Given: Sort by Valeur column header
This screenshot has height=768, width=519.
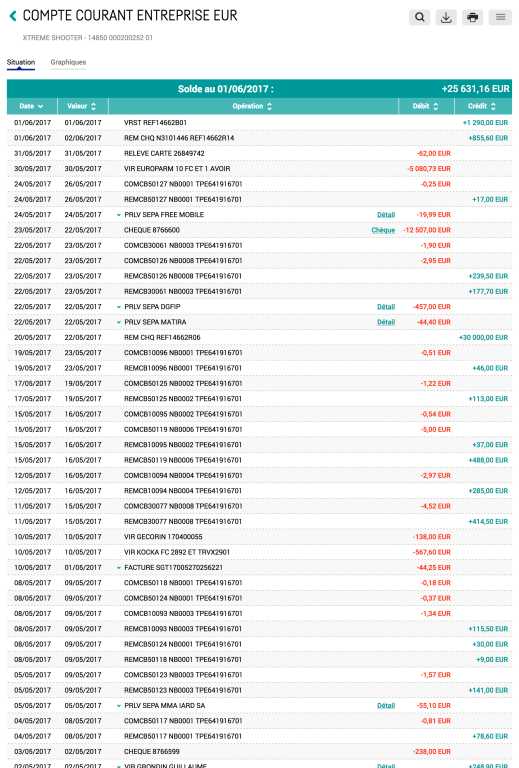Looking at the screenshot, I should [x=81, y=106].
